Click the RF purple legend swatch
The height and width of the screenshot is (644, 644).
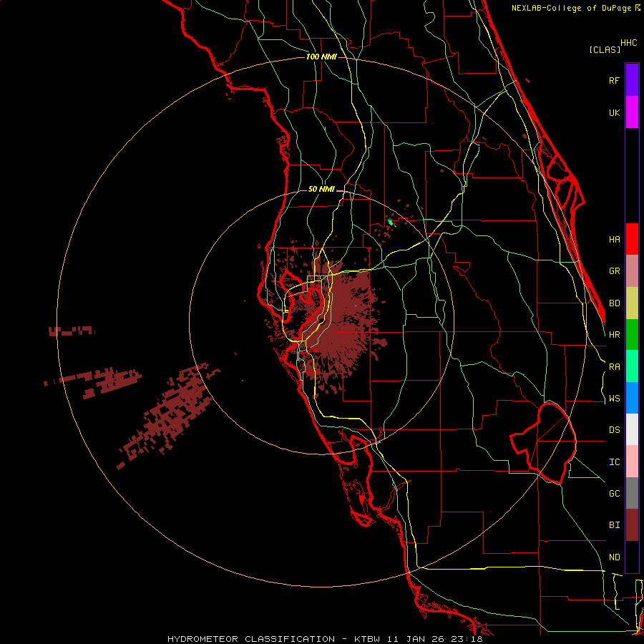pos(632,80)
